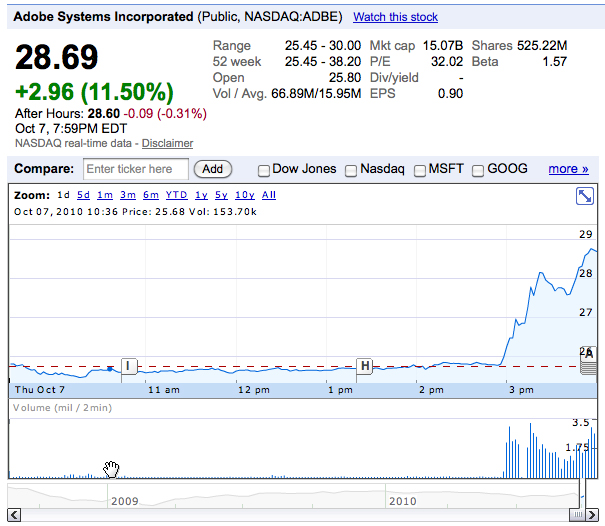Image resolution: width=605 pixels, height=526 pixels.
Task: Click the change value +2.96 (11.50%)
Action: coord(95,92)
